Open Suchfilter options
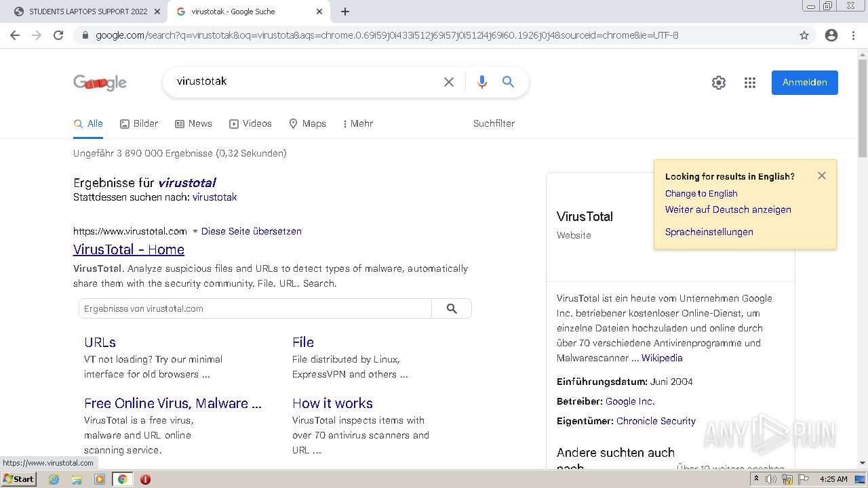The height and width of the screenshot is (488, 868). [494, 123]
